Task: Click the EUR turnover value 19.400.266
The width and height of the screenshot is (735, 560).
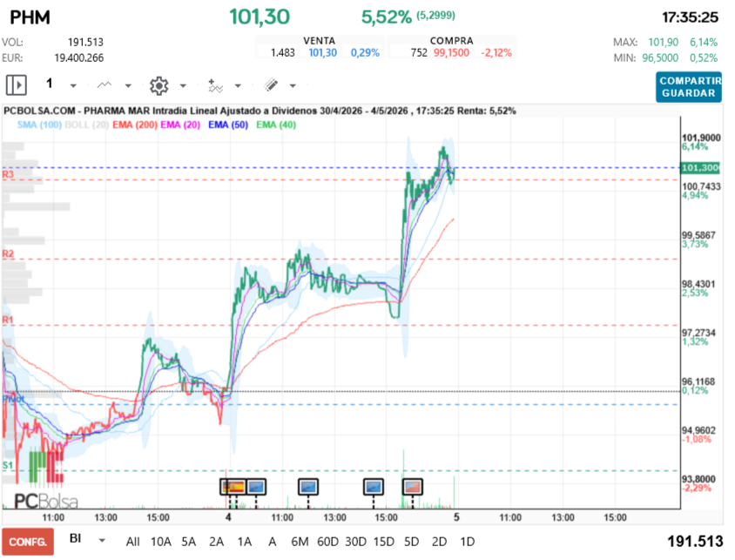Action: pyautogui.click(x=78, y=57)
